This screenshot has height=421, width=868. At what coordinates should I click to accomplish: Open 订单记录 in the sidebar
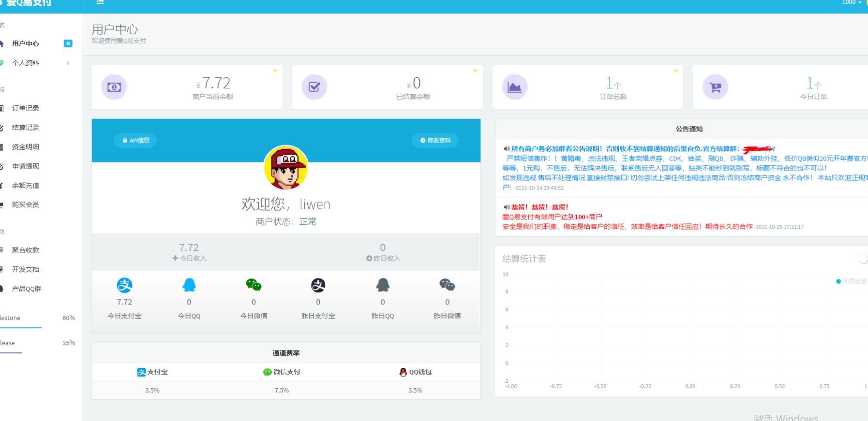[26, 108]
